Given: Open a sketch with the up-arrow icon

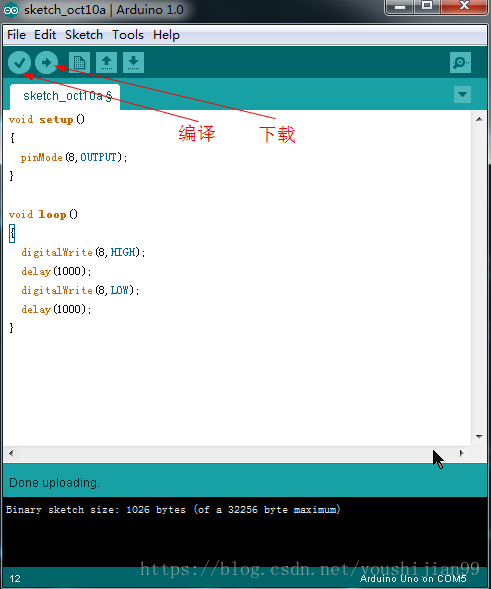Looking at the screenshot, I should click(x=106, y=62).
